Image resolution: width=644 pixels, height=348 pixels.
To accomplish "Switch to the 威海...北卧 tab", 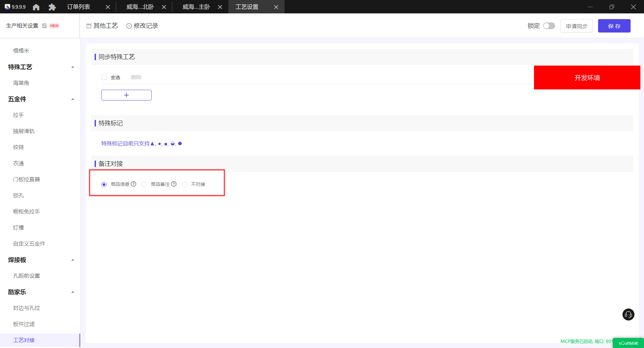I will coord(140,7).
